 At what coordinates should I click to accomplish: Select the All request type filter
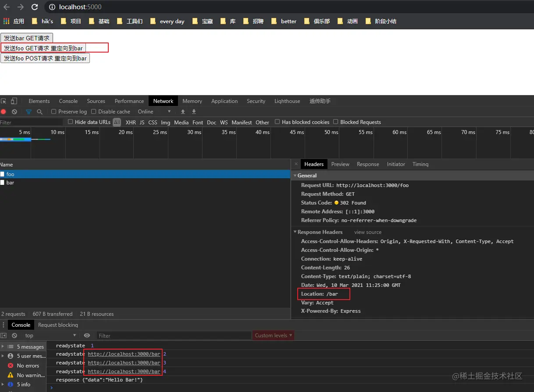pos(117,123)
